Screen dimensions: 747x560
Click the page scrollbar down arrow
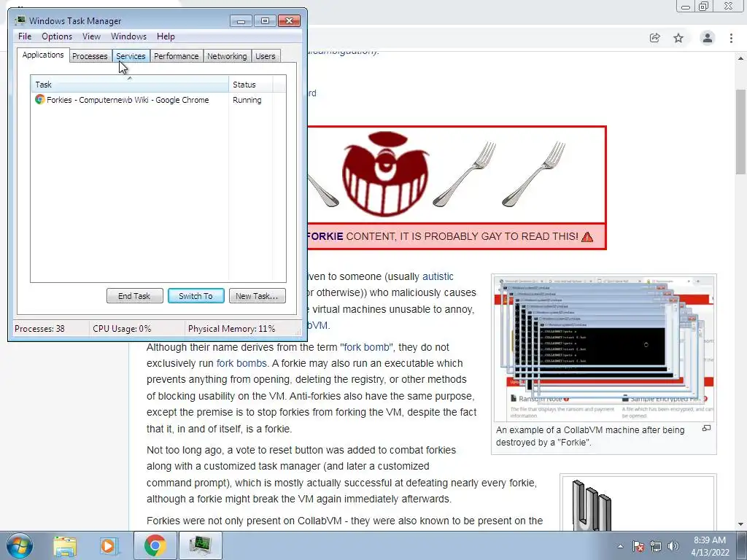click(741, 524)
